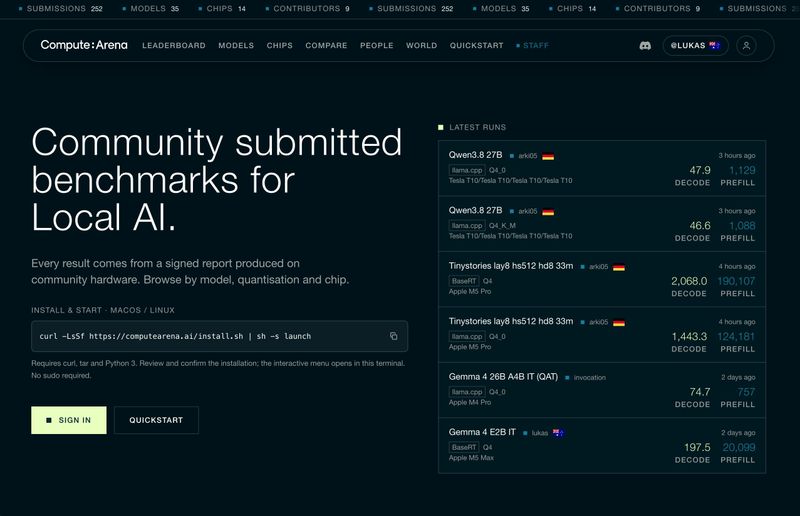Click the llama.cpp tag on Gemma 4 26B run
Screen dimensions: 800x516
coord(467,392)
